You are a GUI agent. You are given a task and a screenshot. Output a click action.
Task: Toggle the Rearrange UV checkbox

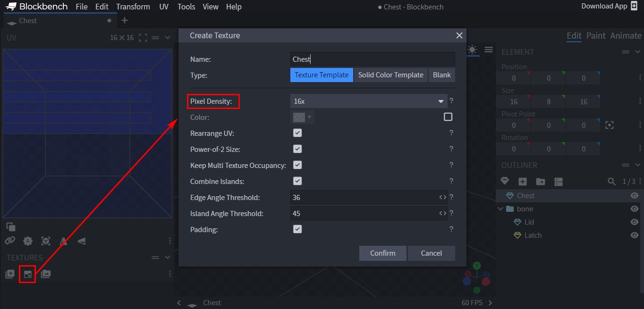297,133
